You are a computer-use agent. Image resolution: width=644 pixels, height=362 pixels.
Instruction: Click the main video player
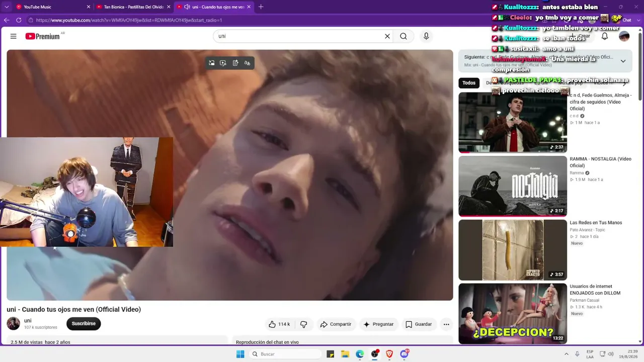pyautogui.click(x=230, y=175)
